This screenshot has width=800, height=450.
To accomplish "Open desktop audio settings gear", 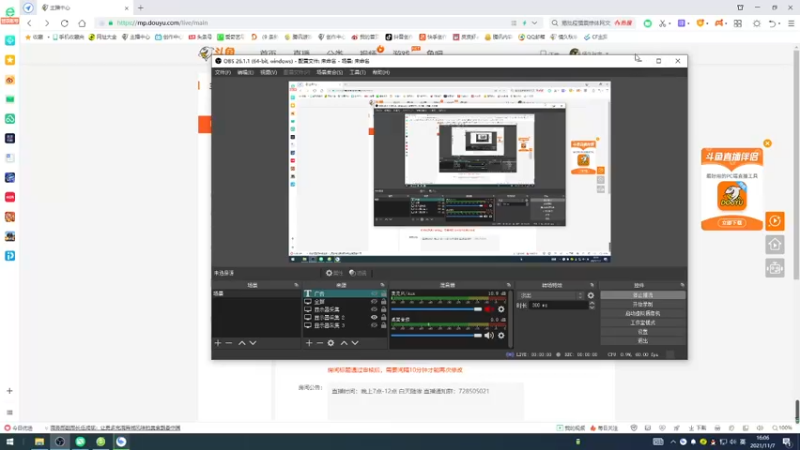I will [x=501, y=335].
